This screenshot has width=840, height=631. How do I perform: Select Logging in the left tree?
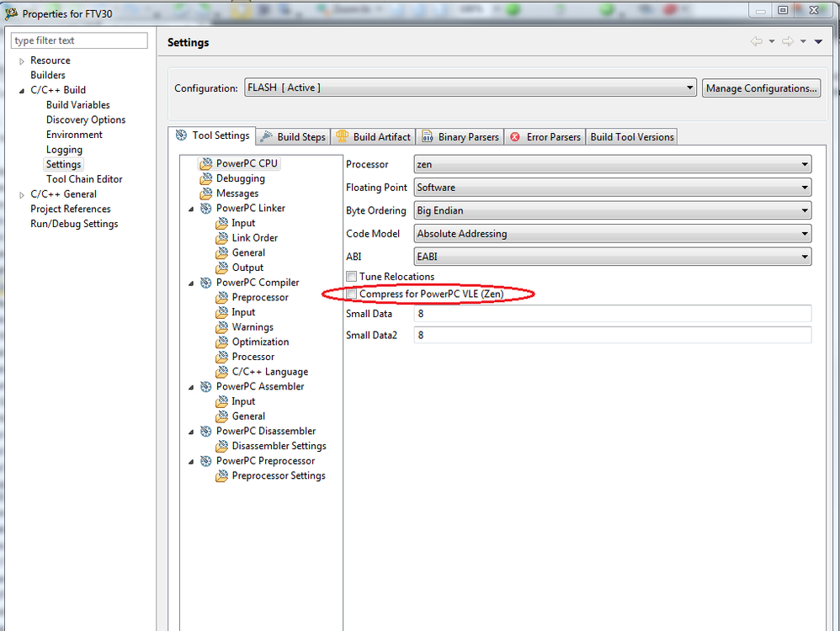64,150
